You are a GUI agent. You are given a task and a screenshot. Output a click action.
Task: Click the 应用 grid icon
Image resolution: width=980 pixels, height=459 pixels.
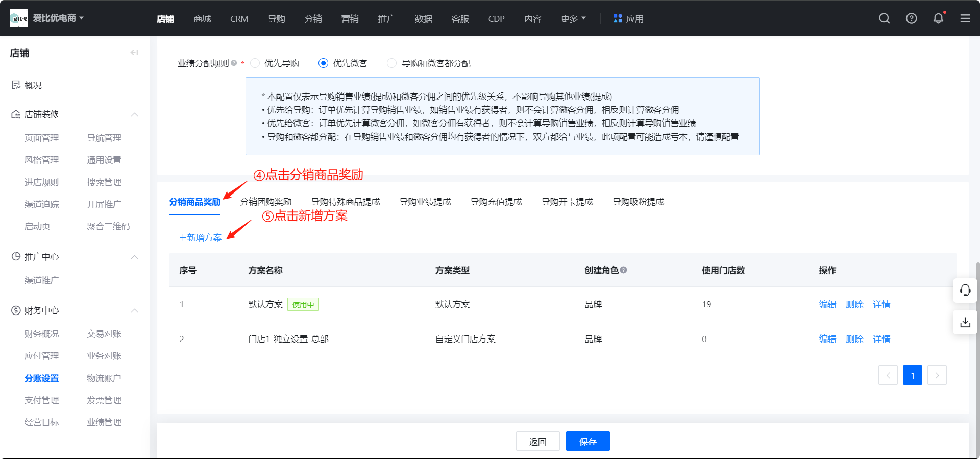click(x=618, y=18)
